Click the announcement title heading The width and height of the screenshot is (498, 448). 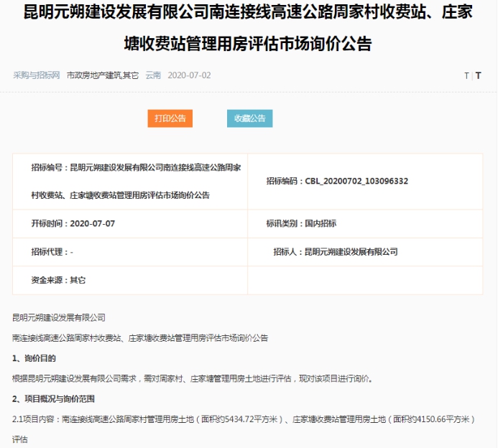tap(248, 29)
